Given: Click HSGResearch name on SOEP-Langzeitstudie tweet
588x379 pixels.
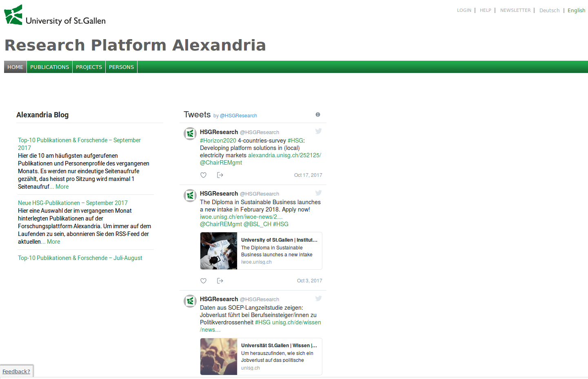Looking at the screenshot, I should 219,299.
